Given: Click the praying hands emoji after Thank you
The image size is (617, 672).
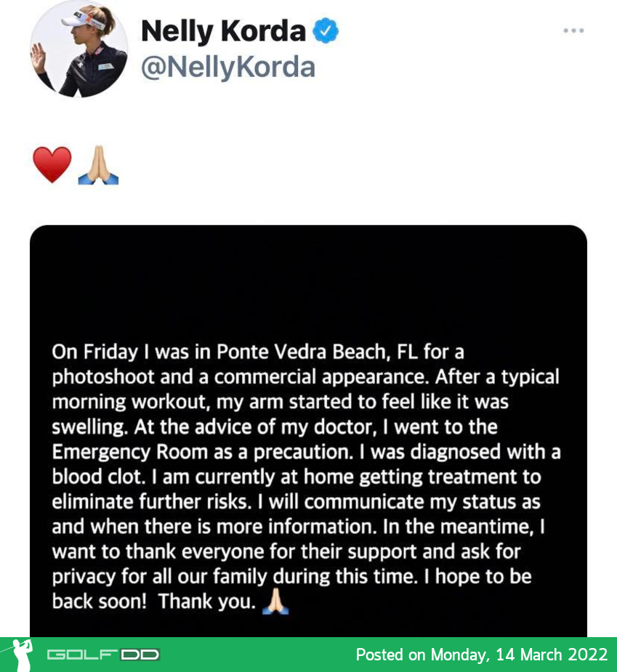Looking at the screenshot, I should 275,601.
